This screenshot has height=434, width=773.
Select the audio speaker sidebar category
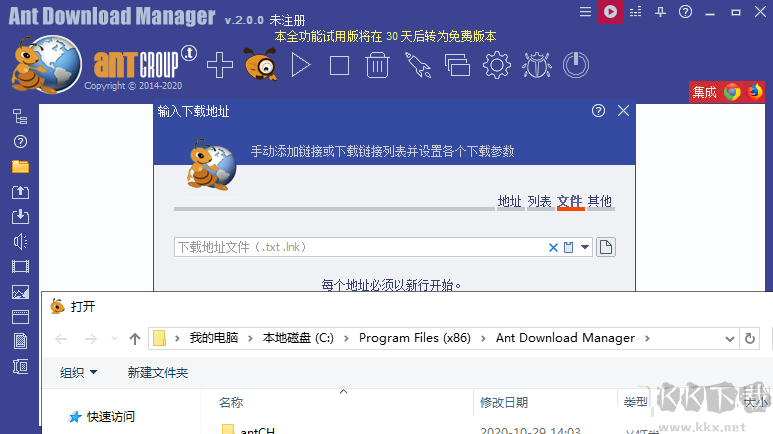tap(20, 242)
